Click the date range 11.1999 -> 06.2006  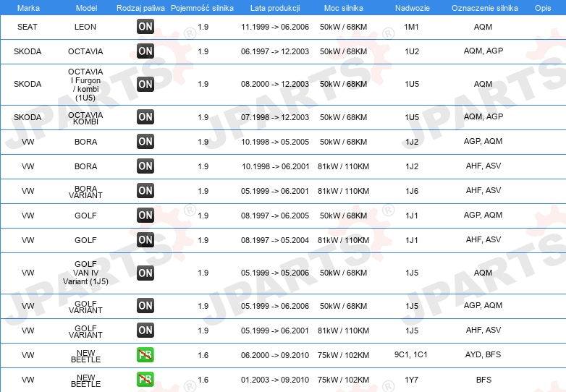click(275, 27)
